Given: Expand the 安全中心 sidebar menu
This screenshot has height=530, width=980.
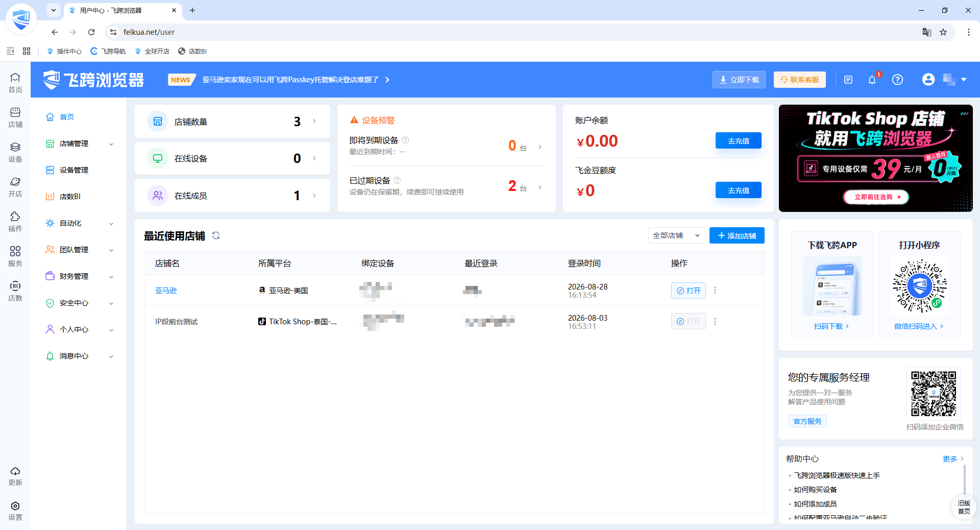Looking at the screenshot, I should (79, 303).
